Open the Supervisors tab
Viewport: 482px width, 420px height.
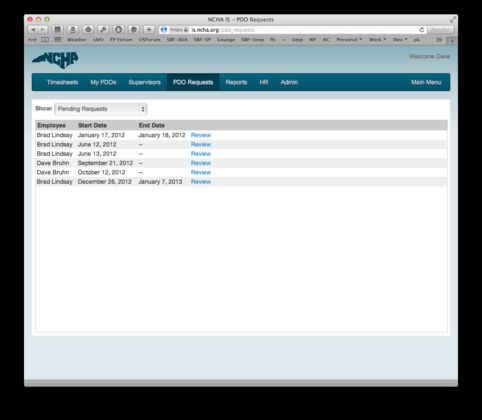(x=144, y=82)
